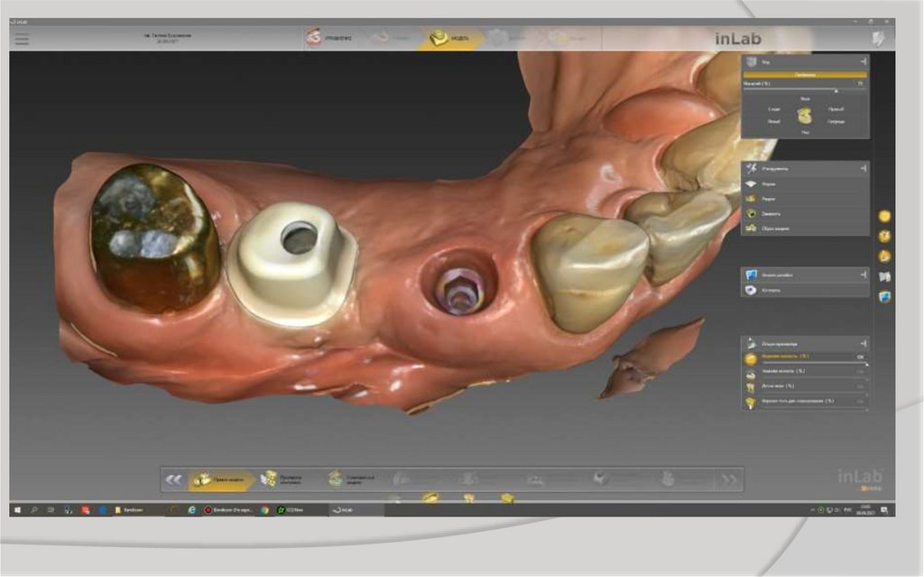
Task: Open the notification center in system tray
Action: 884,510
